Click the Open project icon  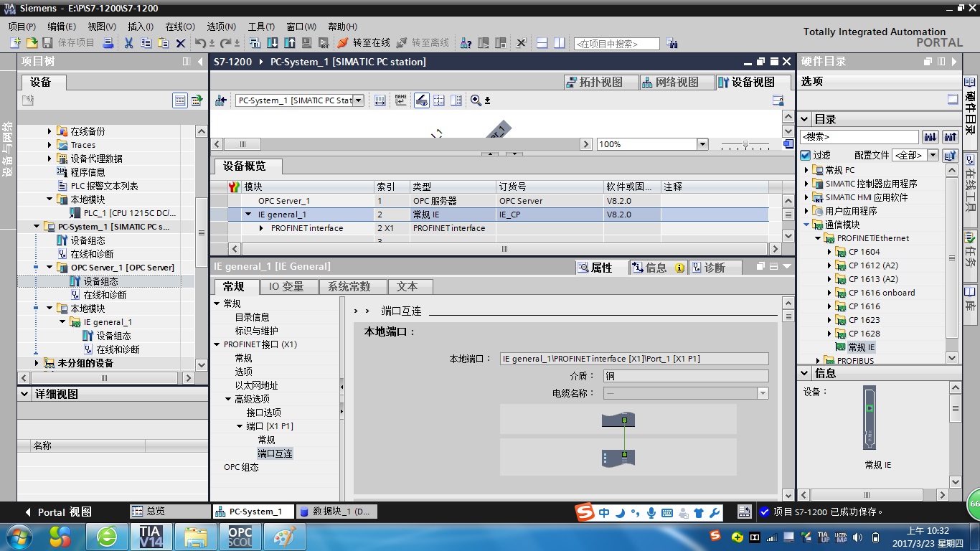32,43
